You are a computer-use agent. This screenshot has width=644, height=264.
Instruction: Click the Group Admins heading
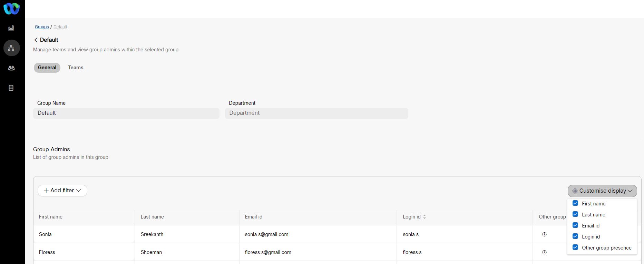click(x=51, y=149)
